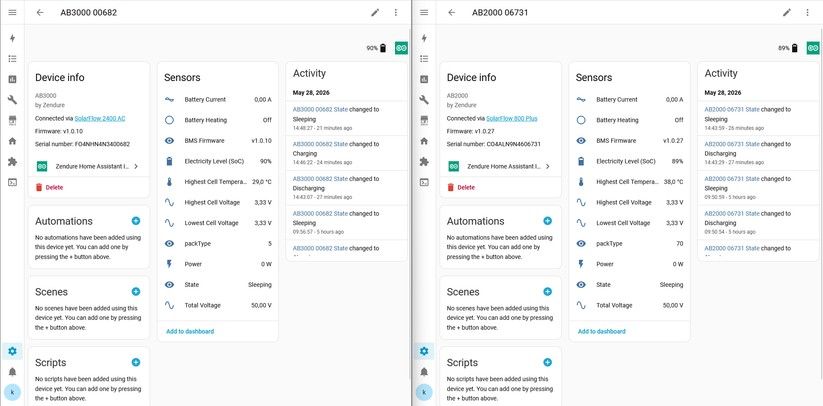Add script for AB2000 with plus button

point(547,362)
